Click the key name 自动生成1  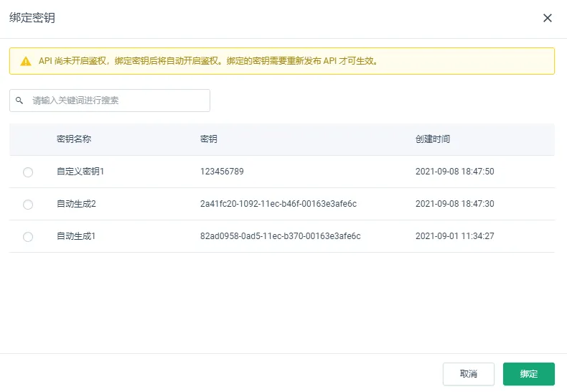point(76,236)
